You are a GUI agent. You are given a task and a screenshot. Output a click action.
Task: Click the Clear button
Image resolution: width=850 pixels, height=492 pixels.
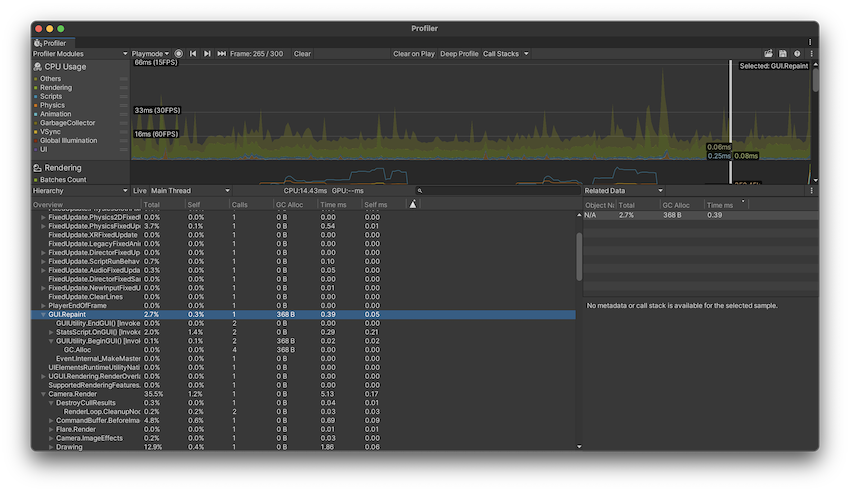coord(302,54)
